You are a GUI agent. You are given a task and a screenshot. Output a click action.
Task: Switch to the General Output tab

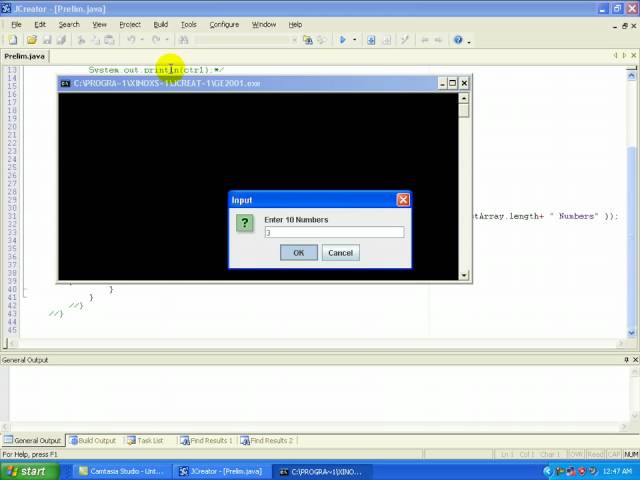(33, 440)
